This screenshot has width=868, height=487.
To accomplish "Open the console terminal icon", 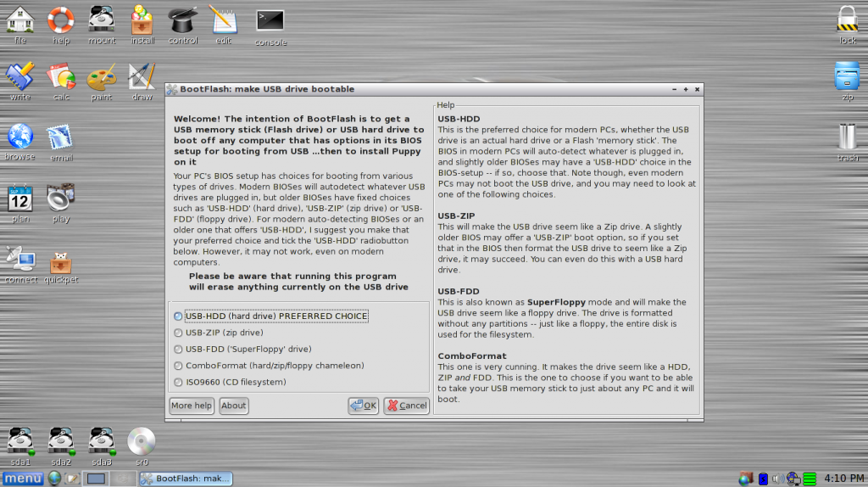I will tap(270, 21).
